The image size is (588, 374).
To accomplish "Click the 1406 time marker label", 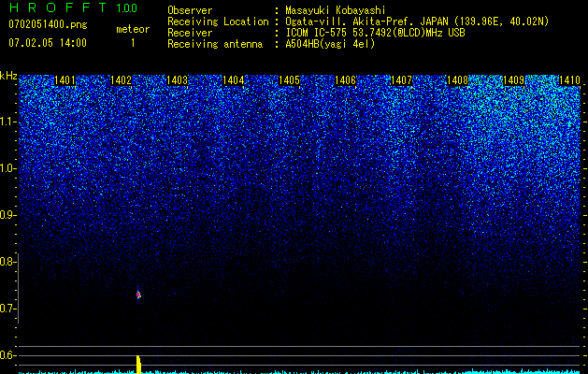I will coord(345,80).
